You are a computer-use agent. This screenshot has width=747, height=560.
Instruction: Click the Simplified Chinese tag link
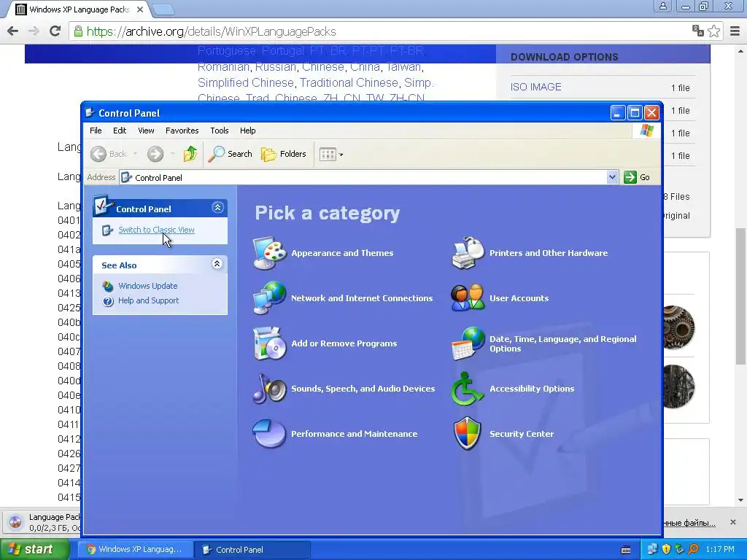tap(246, 83)
